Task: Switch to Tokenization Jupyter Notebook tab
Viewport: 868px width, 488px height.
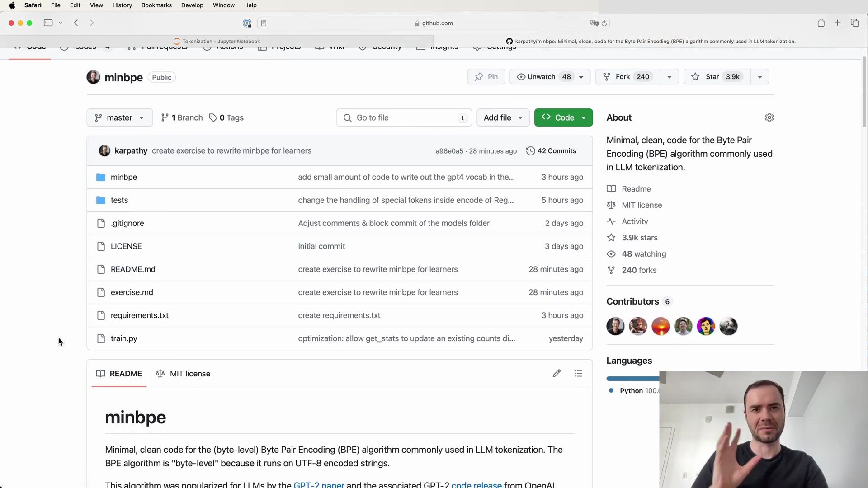Action: [x=217, y=41]
